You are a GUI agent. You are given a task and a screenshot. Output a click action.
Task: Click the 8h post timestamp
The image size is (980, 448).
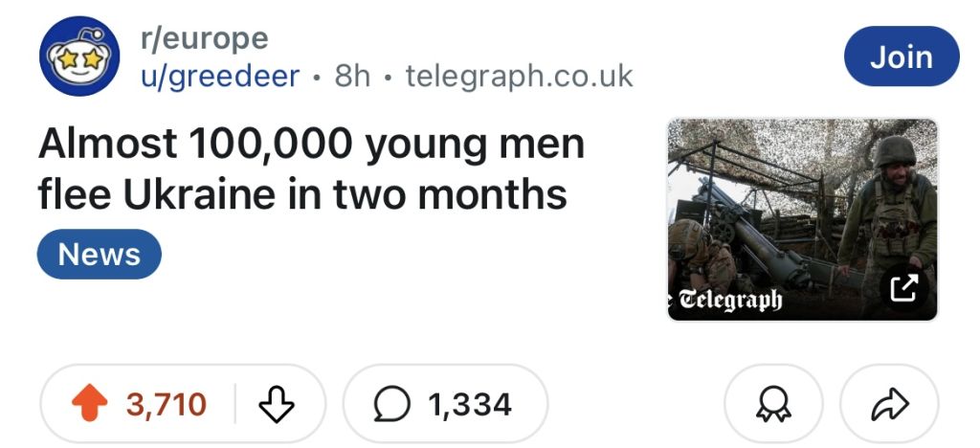coord(352,76)
